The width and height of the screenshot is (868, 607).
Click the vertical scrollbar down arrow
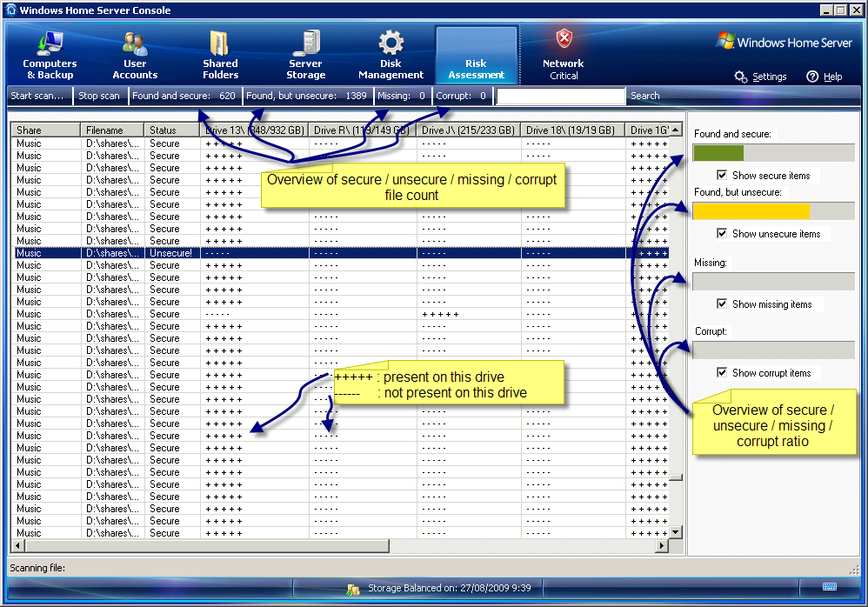click(x=676, y=532)
